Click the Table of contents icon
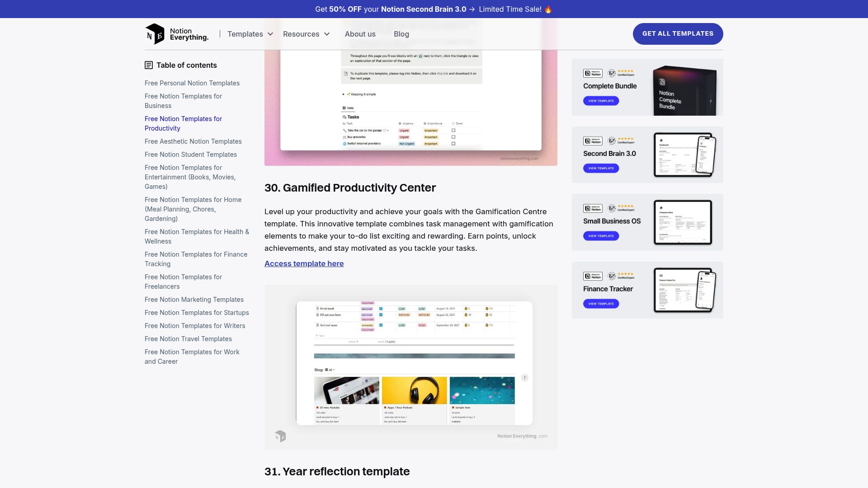868x488 pixels. pos(149,65)
